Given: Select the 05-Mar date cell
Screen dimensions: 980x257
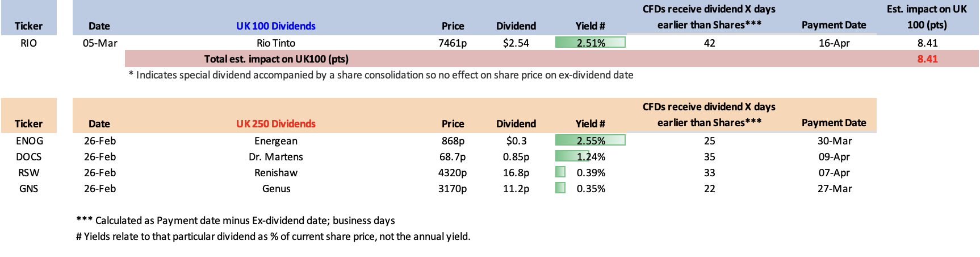Looking at the screenshot, I should coord(100,43).
